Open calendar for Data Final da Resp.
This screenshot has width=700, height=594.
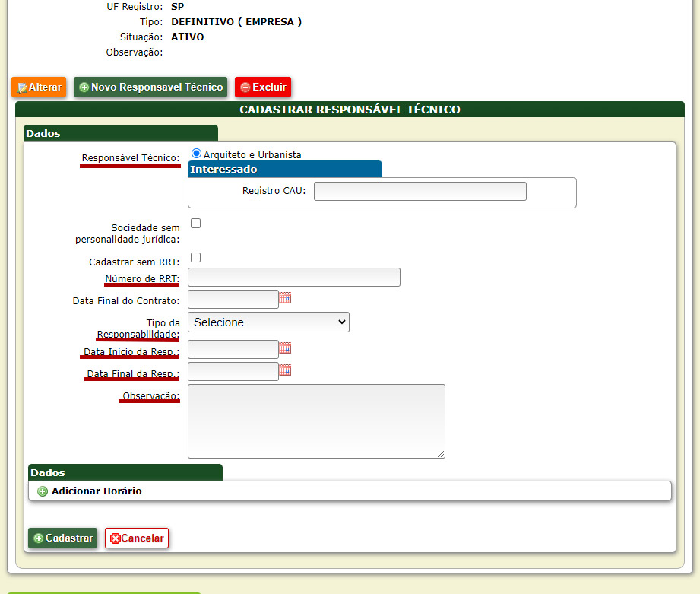[285, 370]
